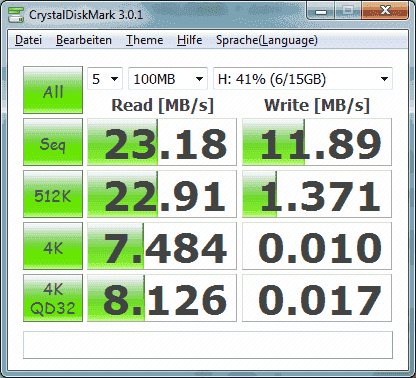Select the 512K read result 22.91

point(162,194)
